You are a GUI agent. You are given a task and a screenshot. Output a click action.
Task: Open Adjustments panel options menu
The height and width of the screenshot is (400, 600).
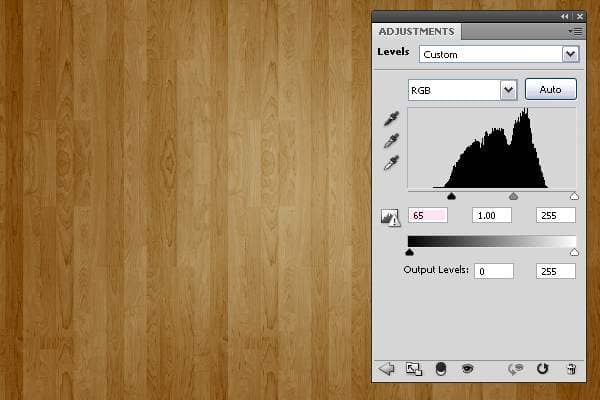[x=575, y=31]
